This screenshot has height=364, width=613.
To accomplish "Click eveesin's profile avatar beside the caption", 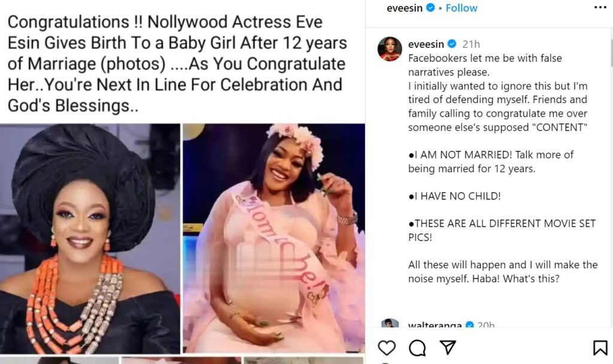I will coord(390,49).
